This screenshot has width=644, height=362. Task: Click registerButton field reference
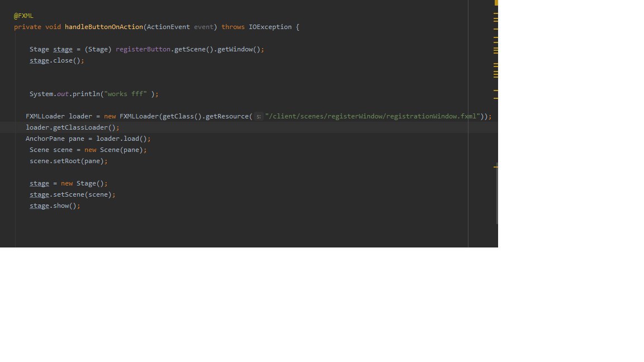tap(143, 49)
